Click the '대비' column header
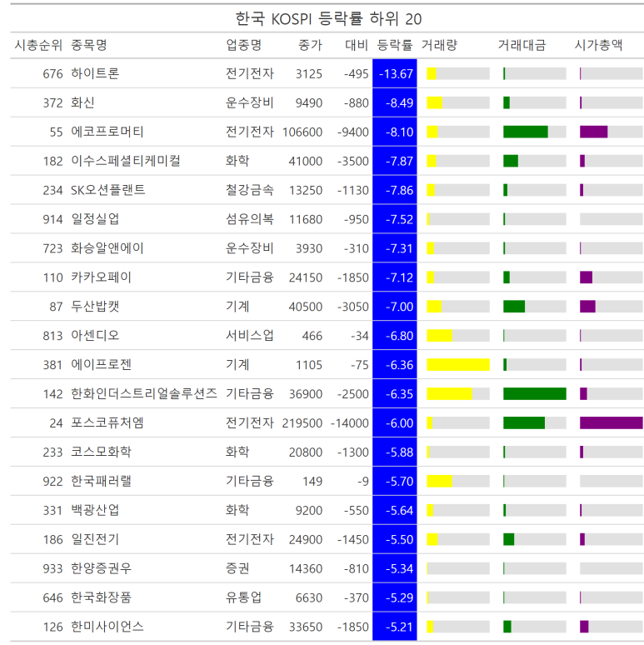Image resolution: width=644 pixels, height=645 pixels. pos(356,45)
